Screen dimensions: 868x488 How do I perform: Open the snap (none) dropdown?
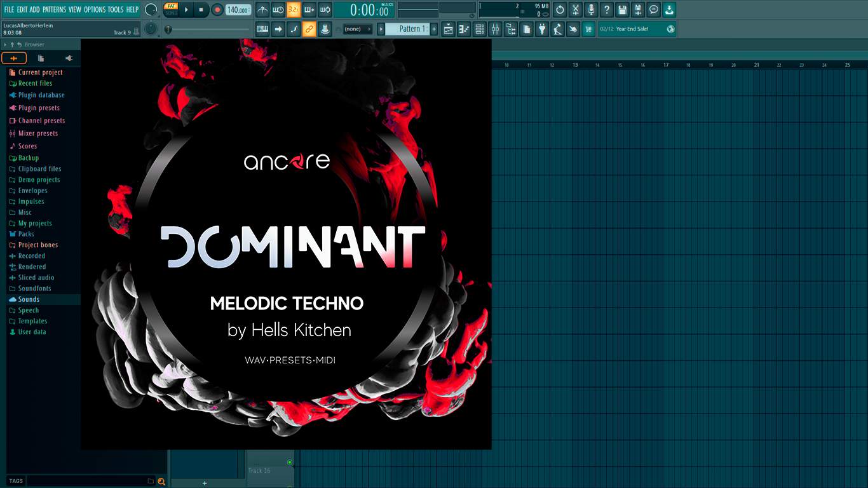click(x=357, y=29)
